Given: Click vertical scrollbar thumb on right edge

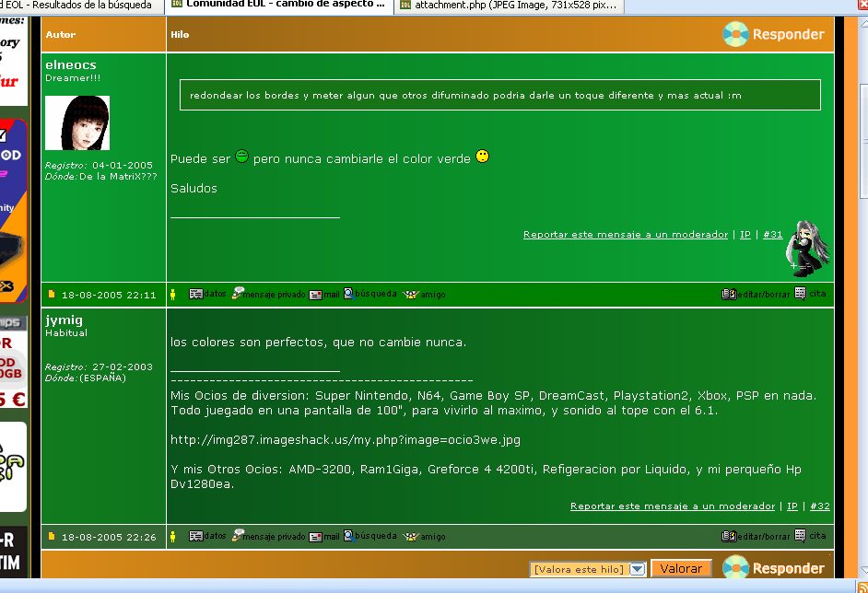Looking at the screenshot, I should pos(863,141).
